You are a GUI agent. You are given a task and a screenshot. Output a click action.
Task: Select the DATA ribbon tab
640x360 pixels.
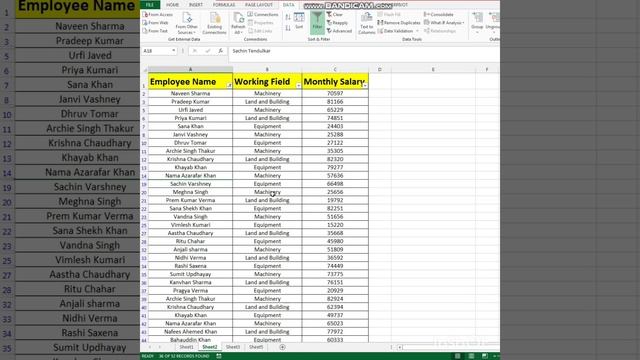[289, 5]
